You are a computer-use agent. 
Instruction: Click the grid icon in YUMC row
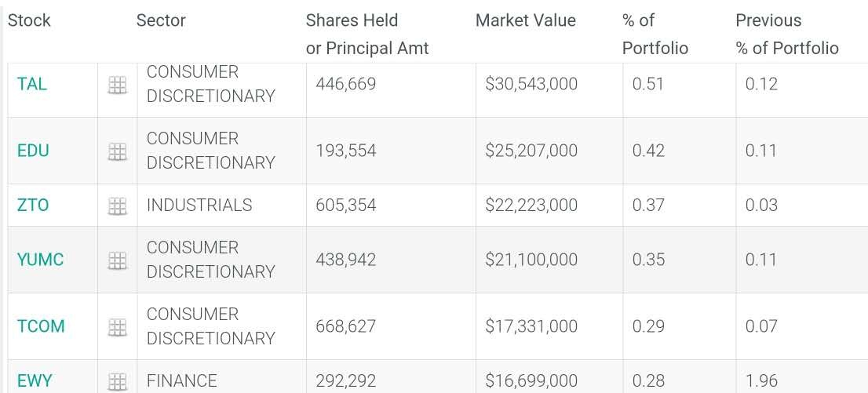point(117,260)
